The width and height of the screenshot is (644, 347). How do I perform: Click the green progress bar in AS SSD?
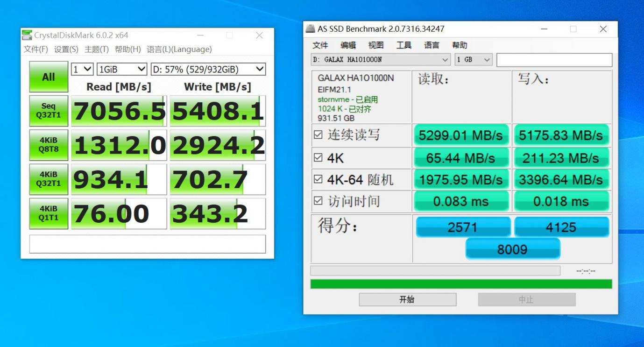click(461, 284)
